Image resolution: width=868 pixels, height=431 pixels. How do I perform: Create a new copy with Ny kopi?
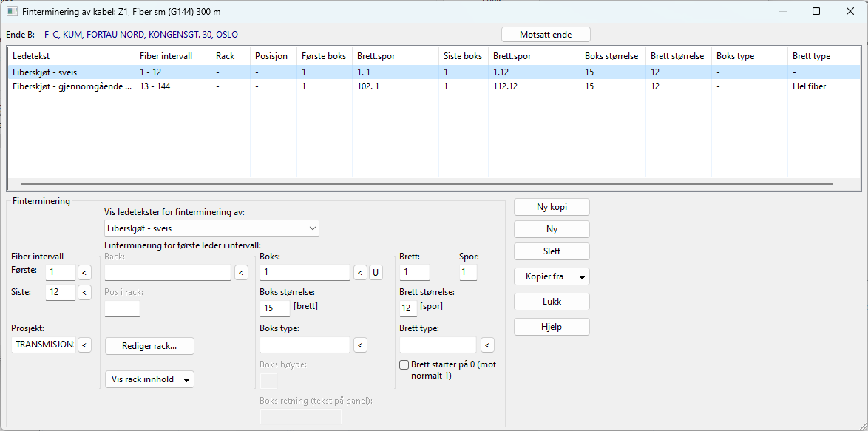click(552, 207)
